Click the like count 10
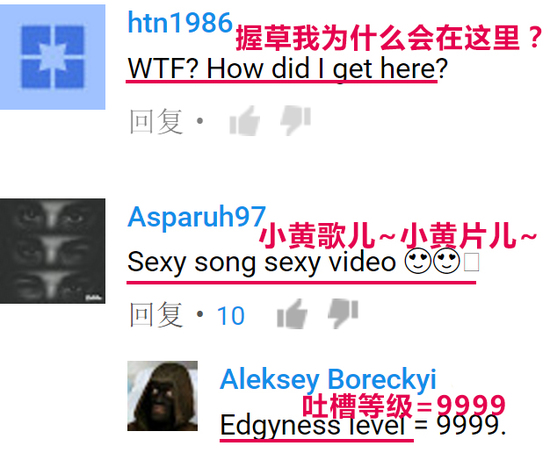 tap(230, 316)
